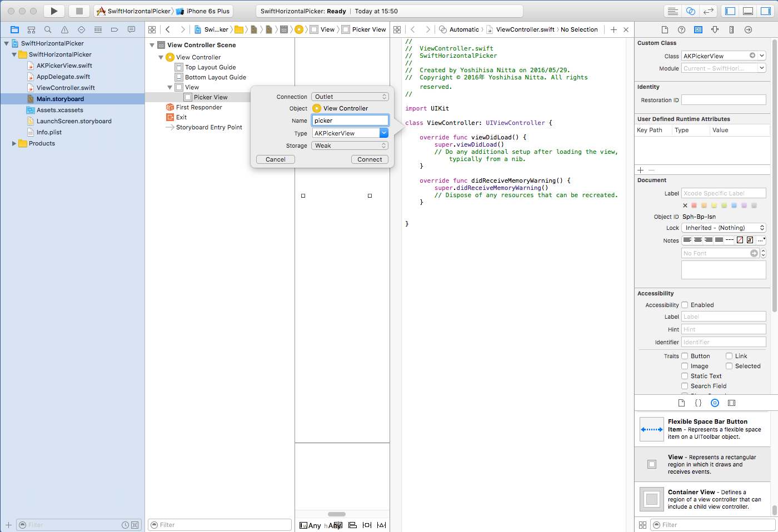Viewport: 778px width, 532px height.
Task: Check the Button trait checkbox
Action: tap(685, 356)
